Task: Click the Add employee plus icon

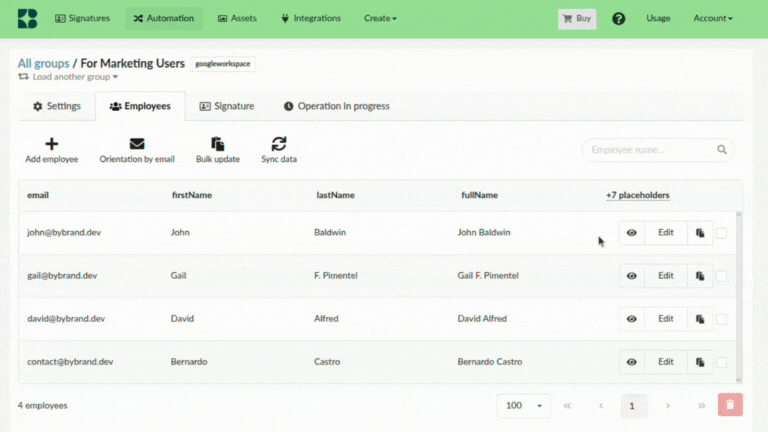Action: (52, 144)
